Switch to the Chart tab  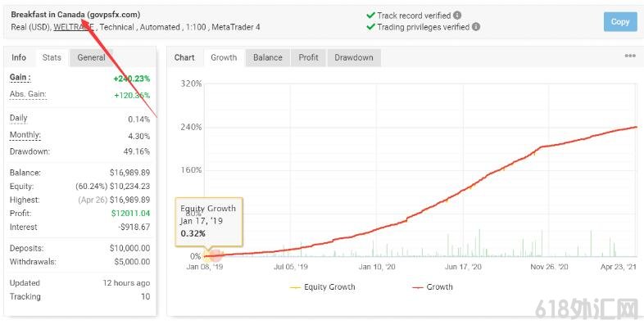pos(185,57)
